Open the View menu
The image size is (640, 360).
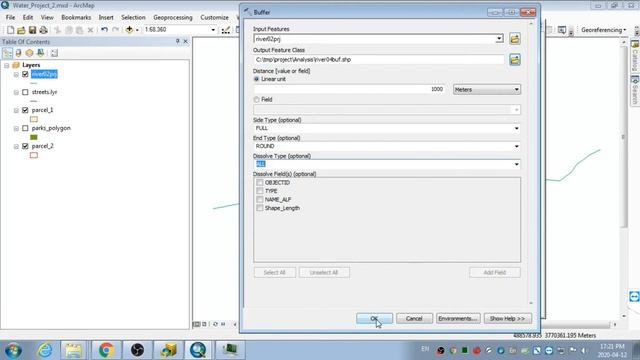pos(47,18)
